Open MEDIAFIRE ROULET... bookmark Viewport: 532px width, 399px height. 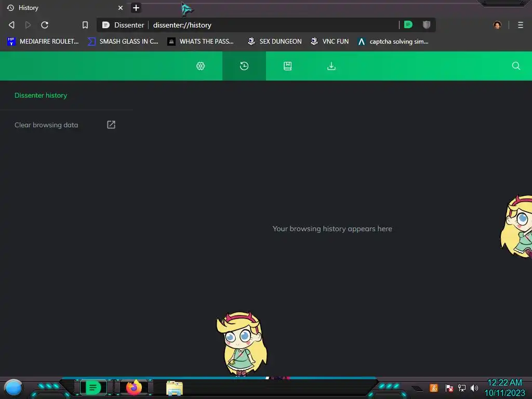[43, 42]
